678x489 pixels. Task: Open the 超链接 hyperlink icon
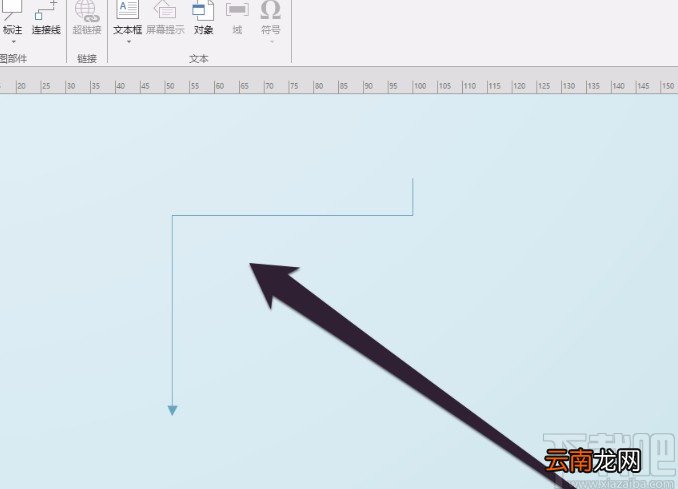pyautogui.click(x=87, y=18)
